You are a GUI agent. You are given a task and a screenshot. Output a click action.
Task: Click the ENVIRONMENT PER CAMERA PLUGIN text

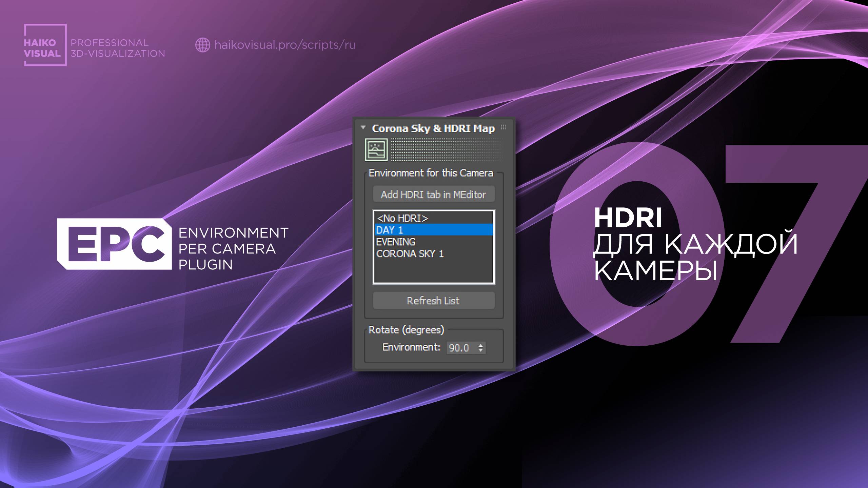point(233,248)
